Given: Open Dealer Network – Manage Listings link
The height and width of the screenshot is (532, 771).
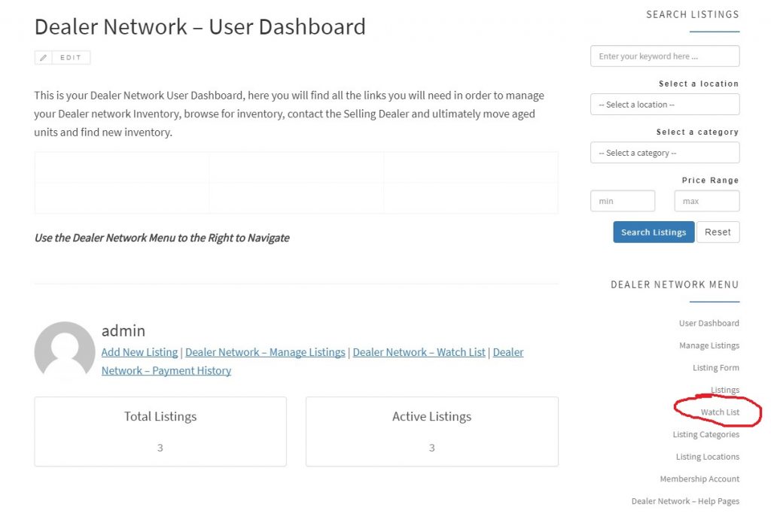Looking at the screenshot, I should (265, 352).
